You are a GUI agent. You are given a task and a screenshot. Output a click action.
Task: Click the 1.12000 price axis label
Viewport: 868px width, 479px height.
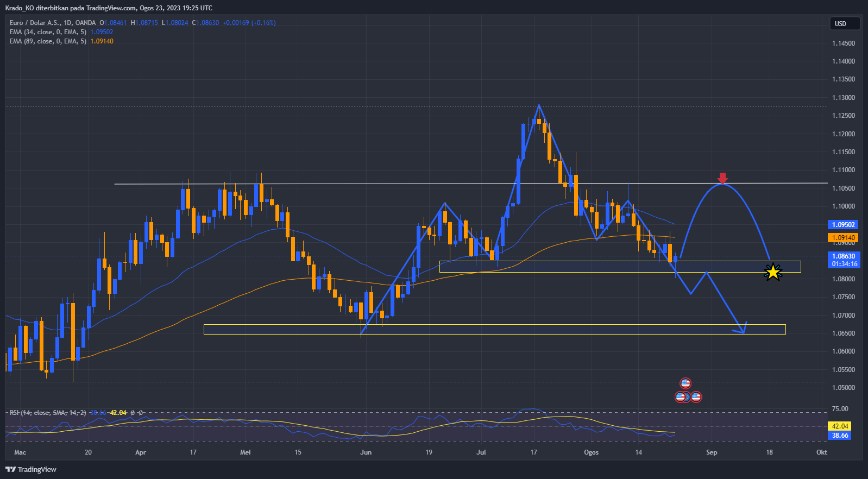coord(844,134)
